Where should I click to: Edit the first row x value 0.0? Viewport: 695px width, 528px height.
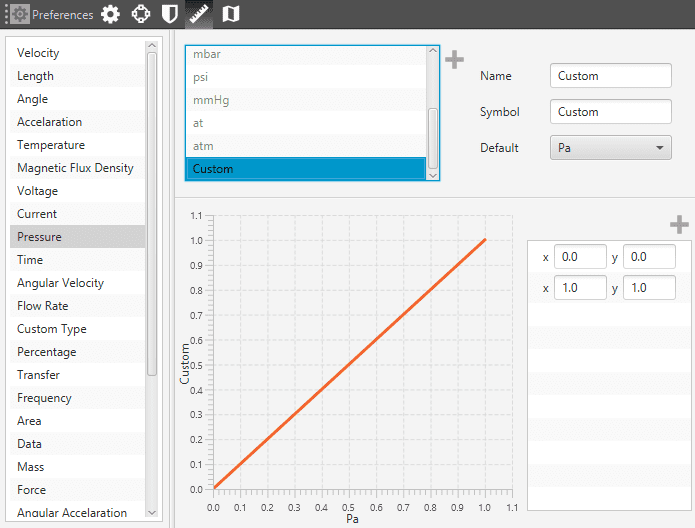[x=580, y=257]
